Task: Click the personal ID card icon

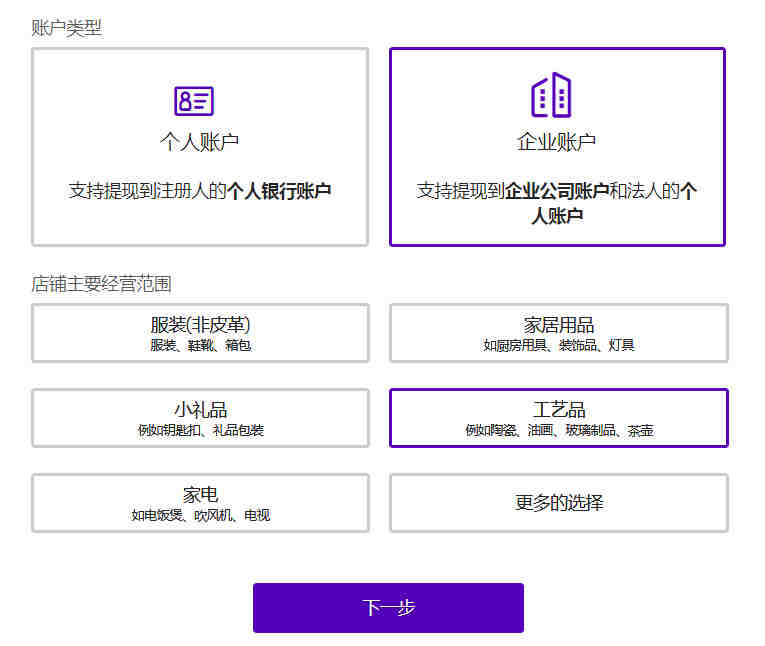Action: [194, 101]
